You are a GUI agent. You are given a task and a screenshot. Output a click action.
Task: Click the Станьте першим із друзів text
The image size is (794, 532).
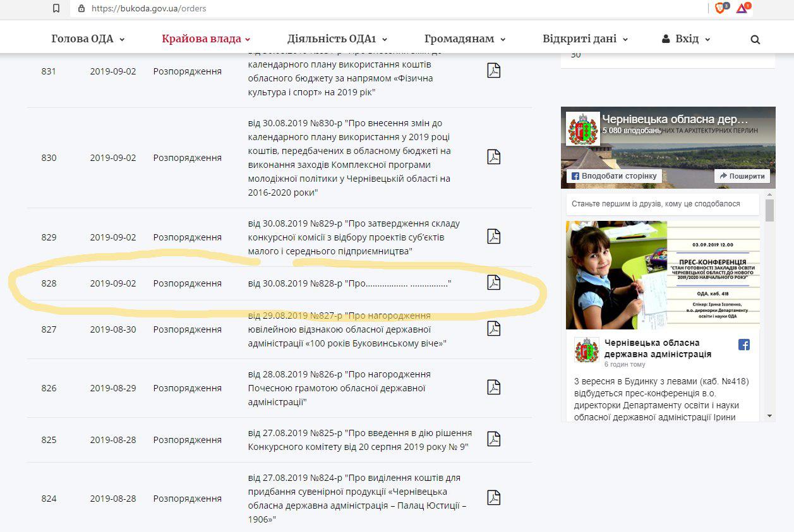click(656, 204)
